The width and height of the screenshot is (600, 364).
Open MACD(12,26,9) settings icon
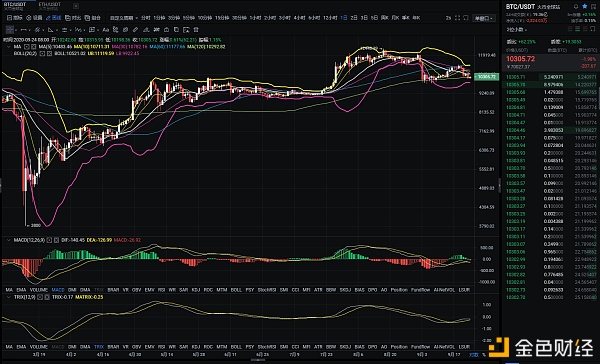(49, 240)
